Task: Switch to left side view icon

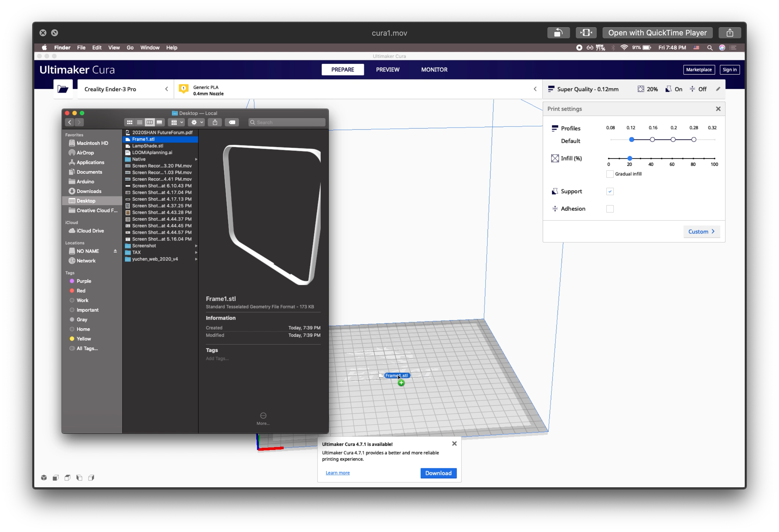Action: (79, 478)
